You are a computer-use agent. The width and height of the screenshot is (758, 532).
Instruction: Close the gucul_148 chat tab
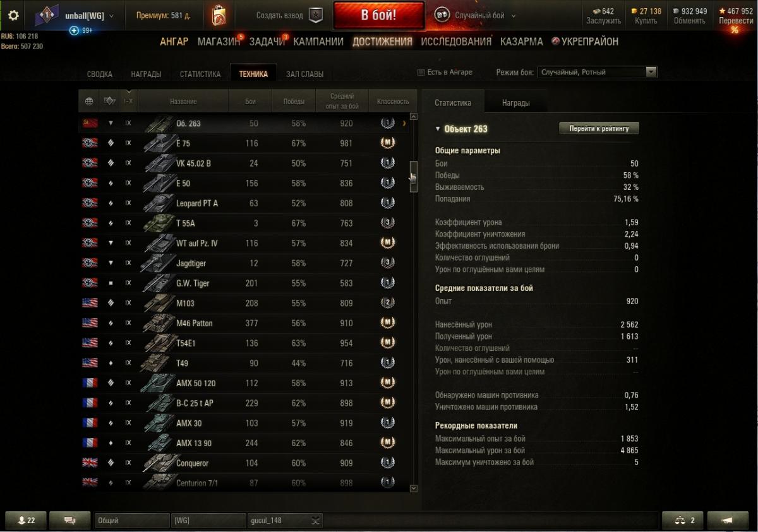click(315, 521)
